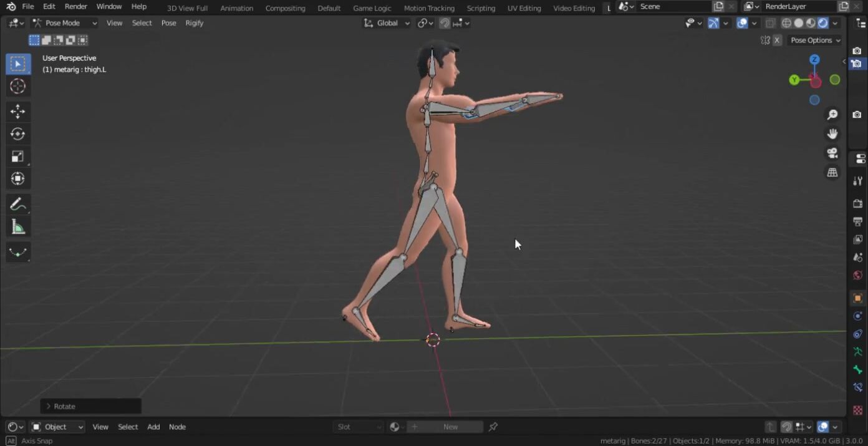Open the Render menu
Viewport: 868px width, 446px height.
click(x=76, y=7)
